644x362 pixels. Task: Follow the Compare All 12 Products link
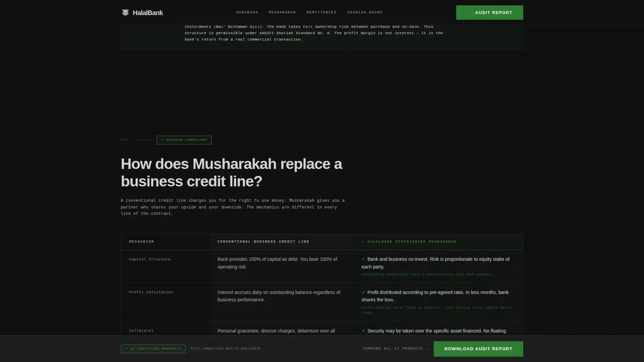coord(395,349)
